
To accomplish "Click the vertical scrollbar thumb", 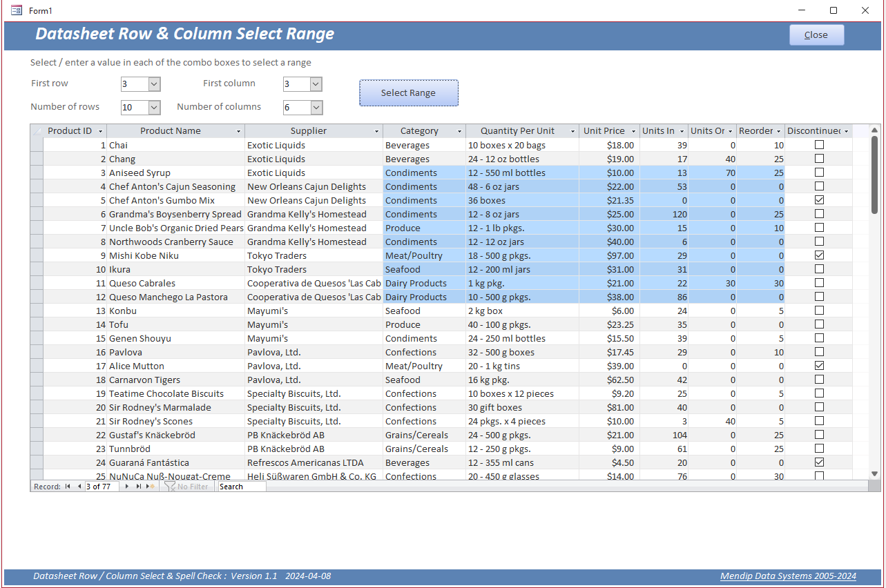I will click(874, 175).
